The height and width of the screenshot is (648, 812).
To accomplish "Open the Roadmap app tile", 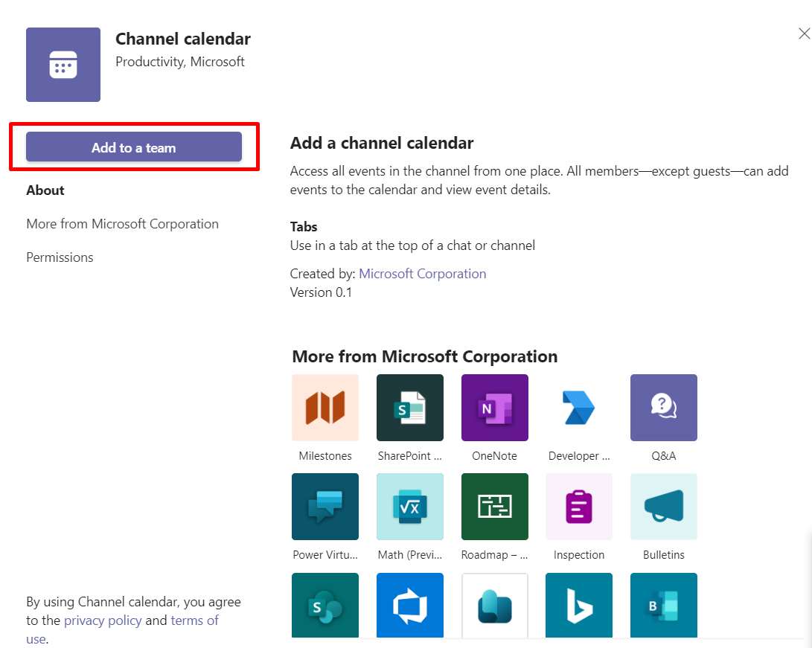I will tap(494, 507).
